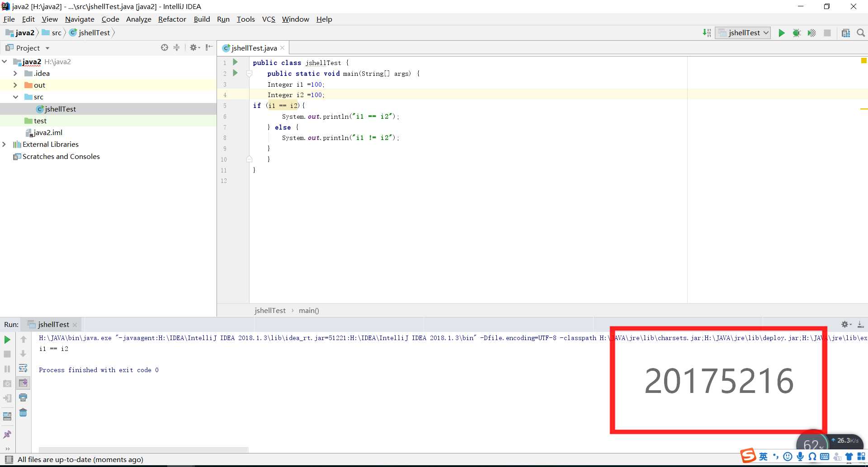Close the jshellTest run tab
Viewport: 868px width, 467px height.
(75, 325)
